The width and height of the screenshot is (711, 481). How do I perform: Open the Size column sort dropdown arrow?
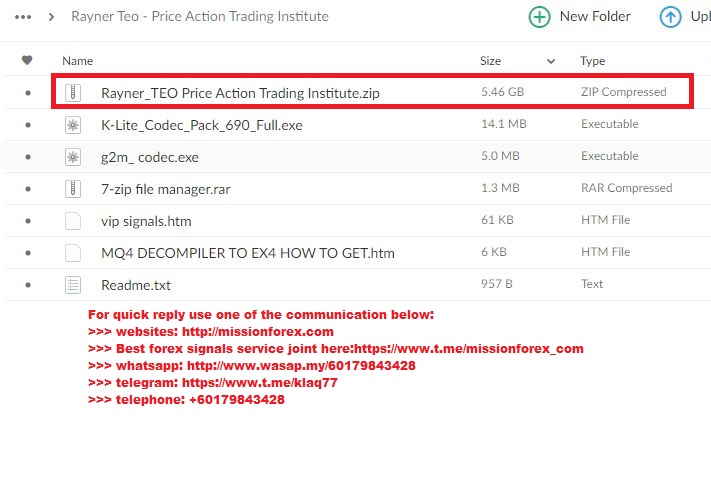(551, 61)
